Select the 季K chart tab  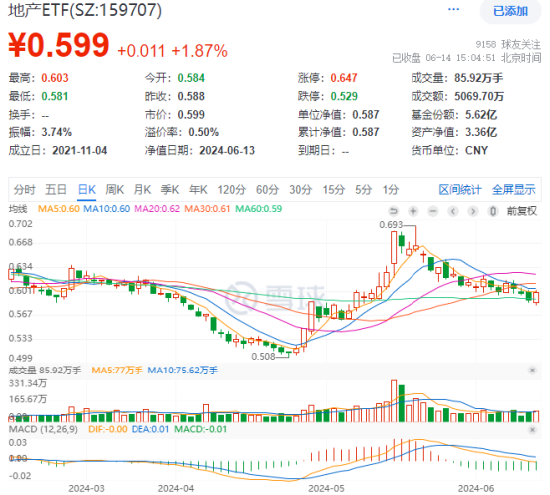[170, 190]
